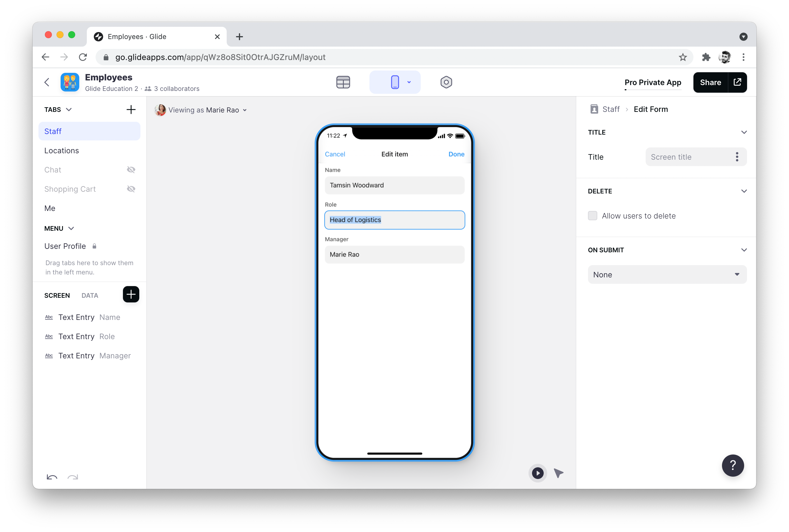Click the Screen title input field
The image size is (789, 532).
pos(688,157)
